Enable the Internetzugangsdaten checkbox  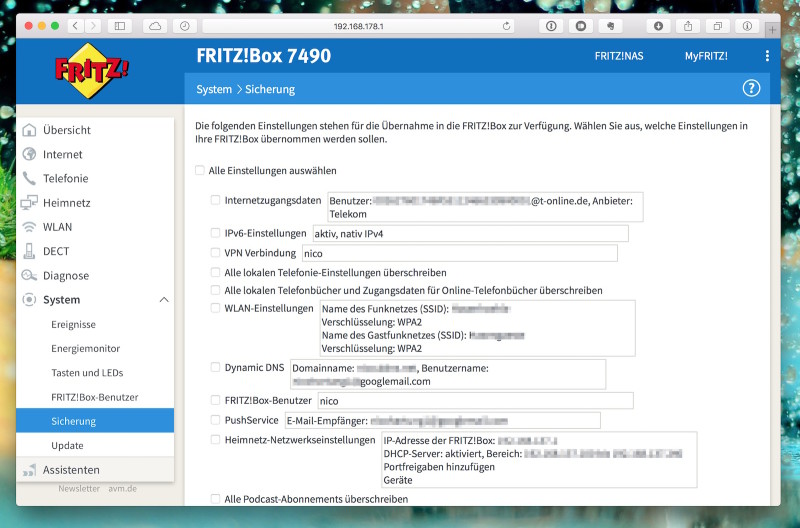coord(216,200)
